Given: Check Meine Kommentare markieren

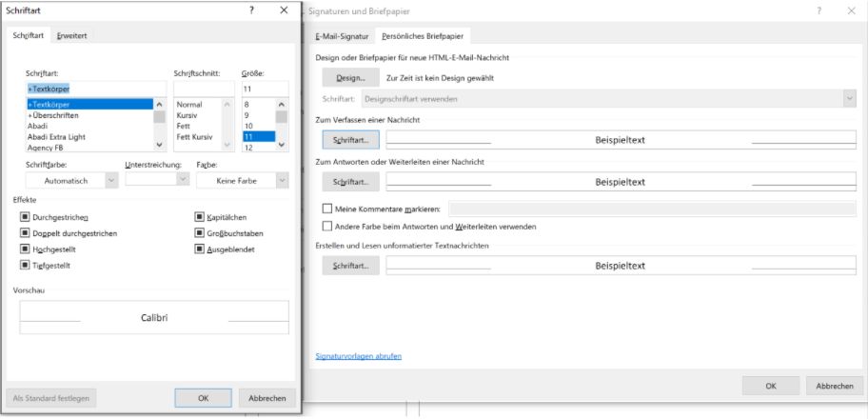Looking at the screenshot, I should [327, 208].
